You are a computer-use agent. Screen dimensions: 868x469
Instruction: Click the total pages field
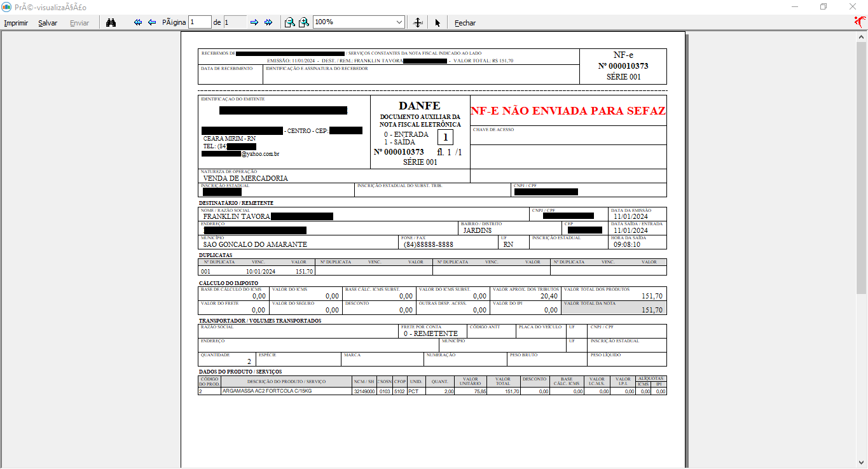click(235, 22)
